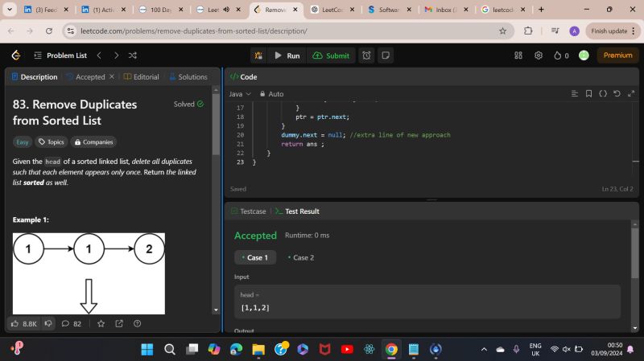Open the debugger icon beside Run
Screen dimensions: 644x361
[258, 55]
